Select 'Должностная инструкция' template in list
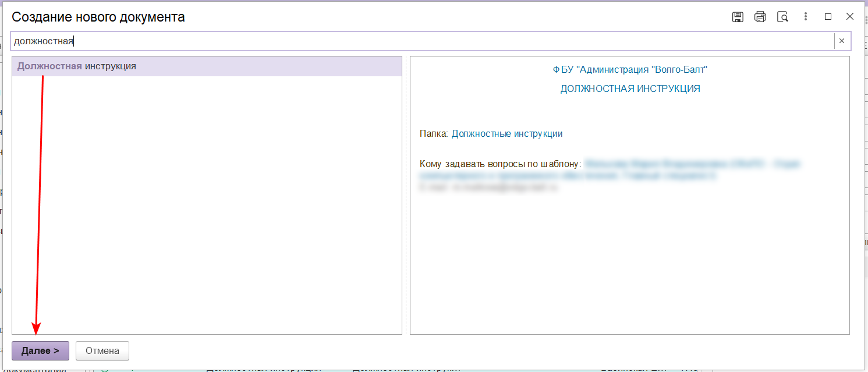Viewport: 868px width, 372px height. [x=77, y=66]
